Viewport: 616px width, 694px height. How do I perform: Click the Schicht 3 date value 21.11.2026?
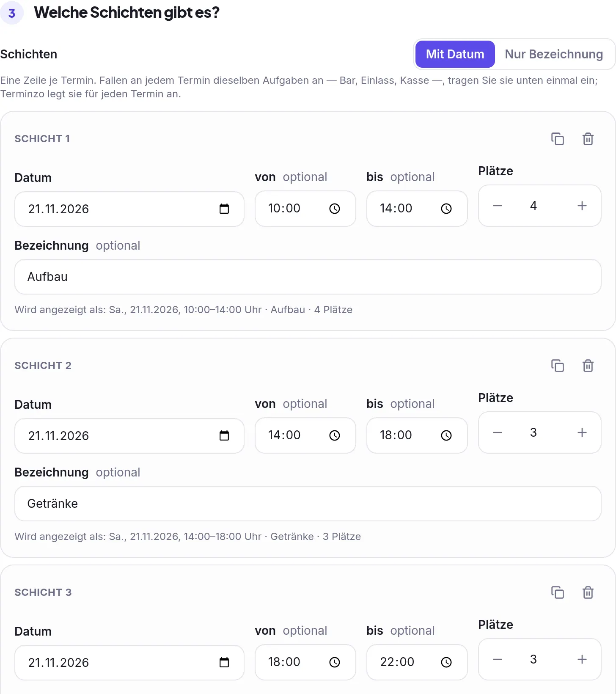click(x=58, y=663)
